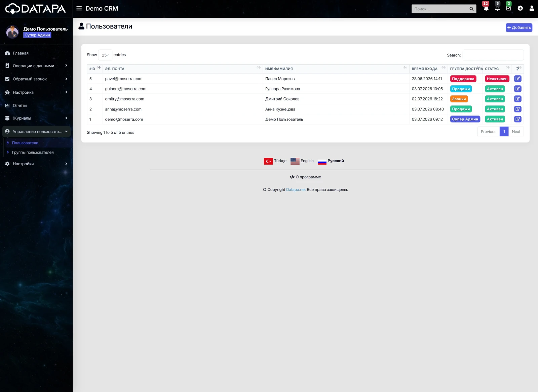This screenshot has height=392, width=538.
Task: Click the demo user avatar picture
Action: [12, 32]
